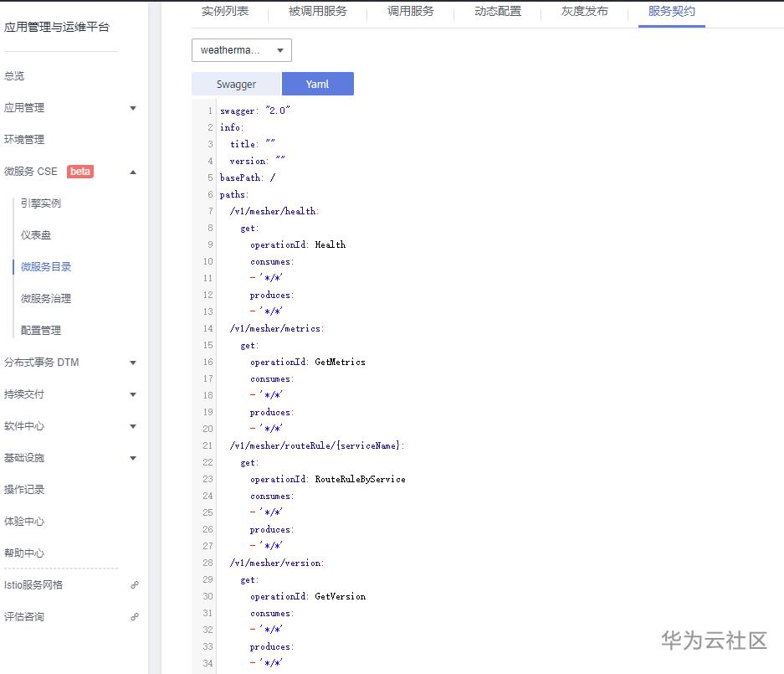Click operationId: GetVersion line
The image size is (784, 674).
click(308, 596)
